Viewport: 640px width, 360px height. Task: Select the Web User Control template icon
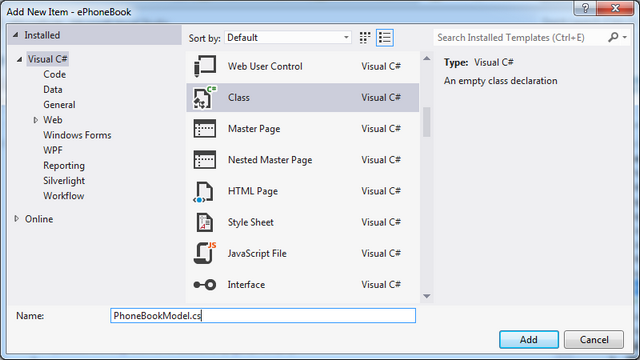pos(204,66)
